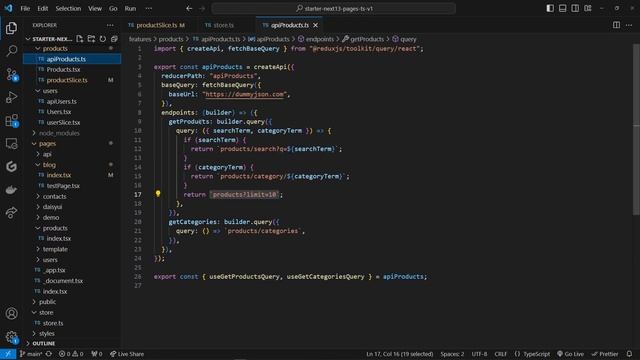
Task: Click New File icon in Explorer header
Action: point(80,39)
